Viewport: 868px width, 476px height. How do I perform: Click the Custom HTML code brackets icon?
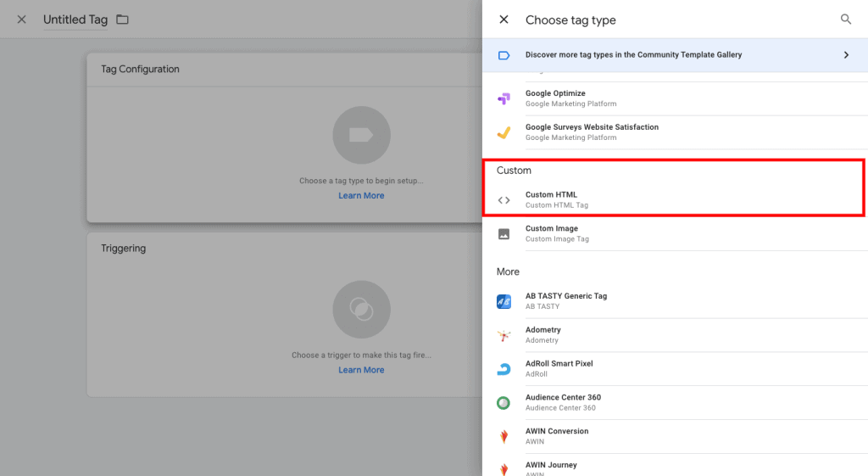pyautogui.click(x=504, y=200)
